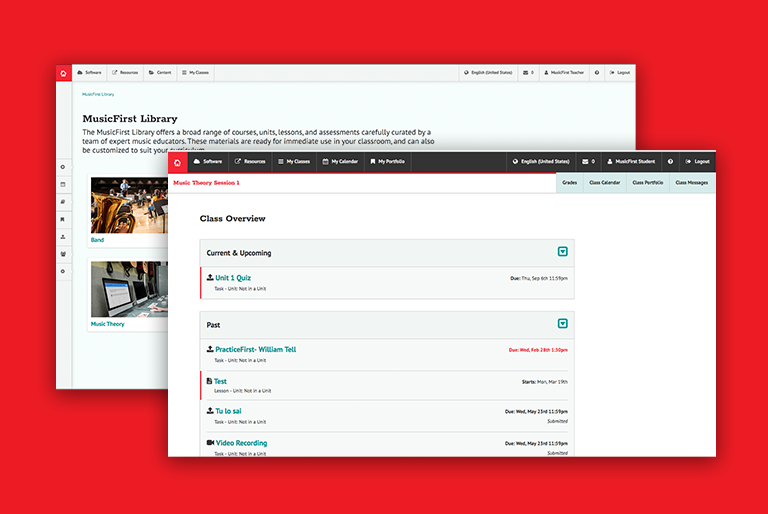The image size is (768, 514).
Task: Open Resources in the teacher window navbar
Action: (x=125, y=73)
